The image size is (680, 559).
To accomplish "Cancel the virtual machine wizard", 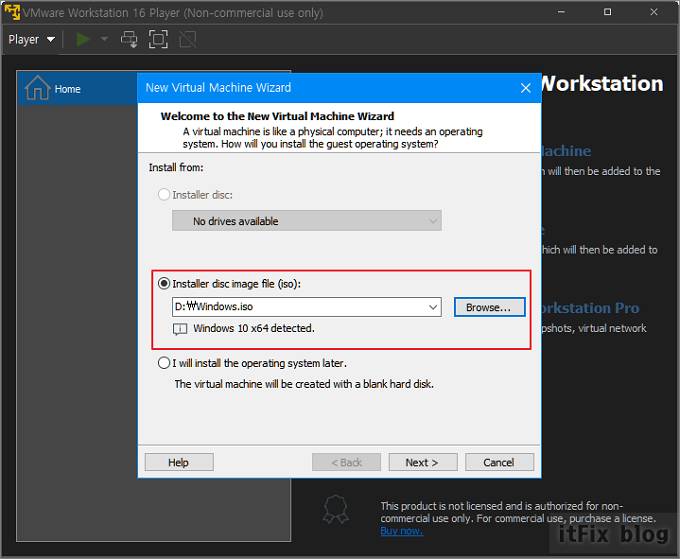I will (500, 462).
